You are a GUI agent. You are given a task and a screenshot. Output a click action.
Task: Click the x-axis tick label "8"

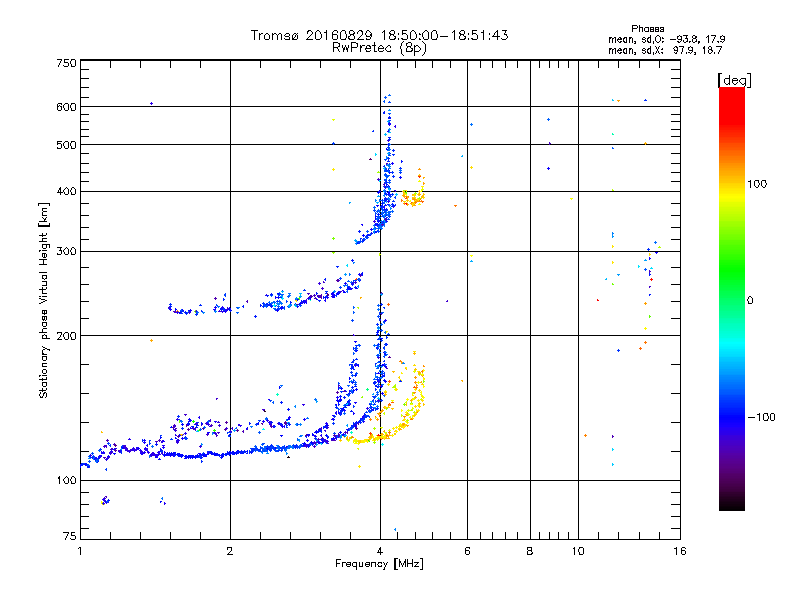(x=530, y=551)
